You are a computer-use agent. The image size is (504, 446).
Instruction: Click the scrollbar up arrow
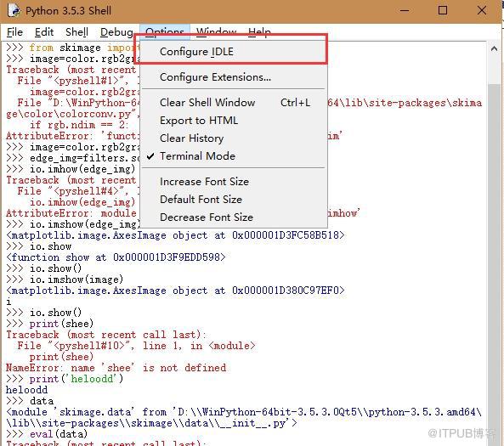[x=495, y=48]
